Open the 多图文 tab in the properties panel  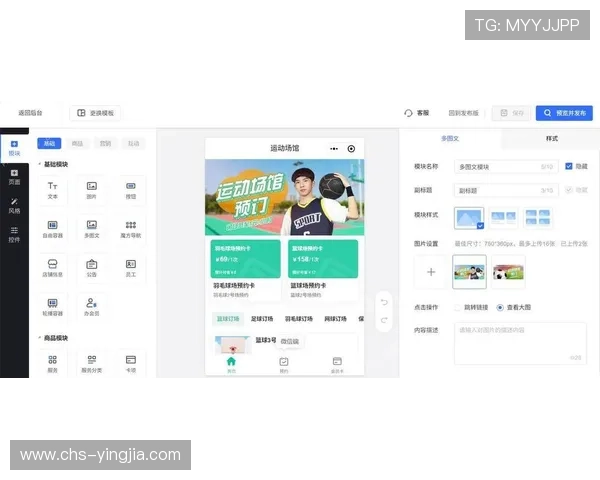click(450, 139)
